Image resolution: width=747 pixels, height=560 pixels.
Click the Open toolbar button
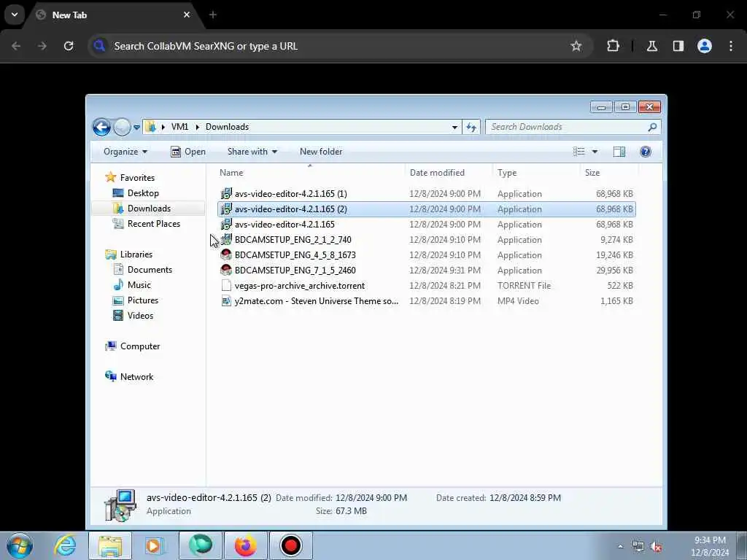(x=188, y=152)
